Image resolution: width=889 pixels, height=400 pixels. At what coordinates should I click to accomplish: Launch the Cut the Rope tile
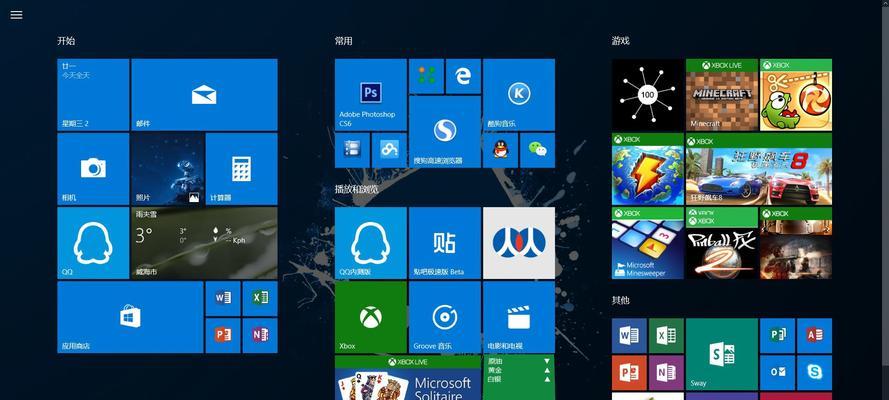tap(796, 95)
